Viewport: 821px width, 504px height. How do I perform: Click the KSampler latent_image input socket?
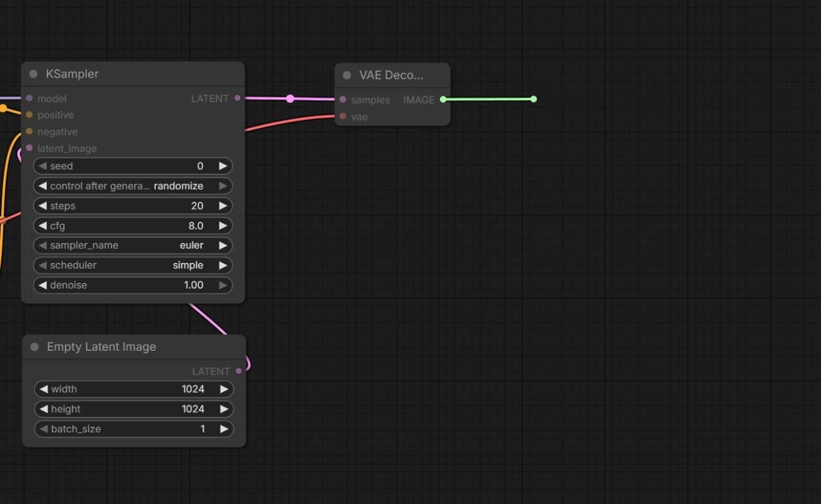click(30, 148)
